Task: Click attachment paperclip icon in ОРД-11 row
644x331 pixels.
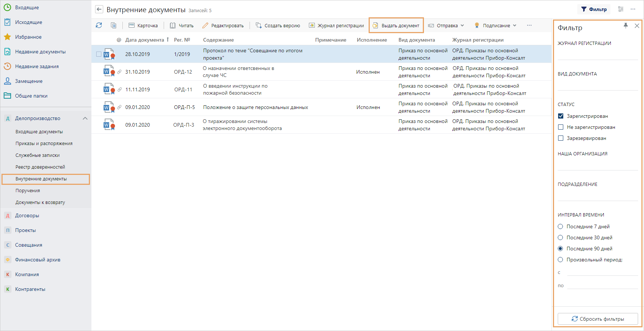Action: (119, 89)
